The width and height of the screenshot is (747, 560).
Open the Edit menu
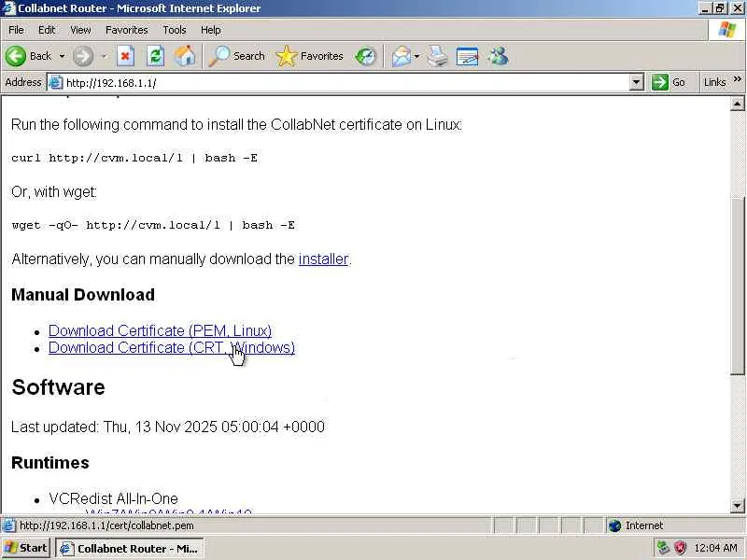[x=46, y=30]
